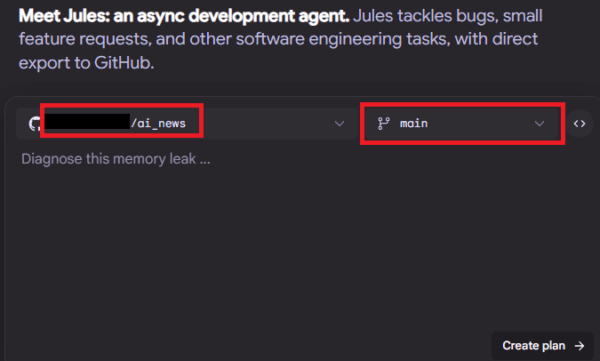Click the 'main' branch label
600x361 pixels.
[414, 123]
